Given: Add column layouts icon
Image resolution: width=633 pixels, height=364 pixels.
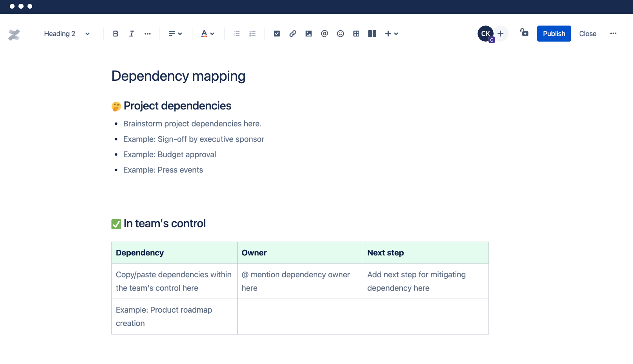Looking at the screenshot, I should point(372,34).
